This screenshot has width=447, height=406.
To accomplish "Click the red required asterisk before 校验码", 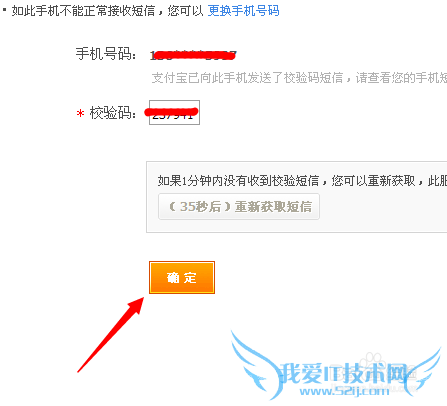I will click(x=80, y=114).
